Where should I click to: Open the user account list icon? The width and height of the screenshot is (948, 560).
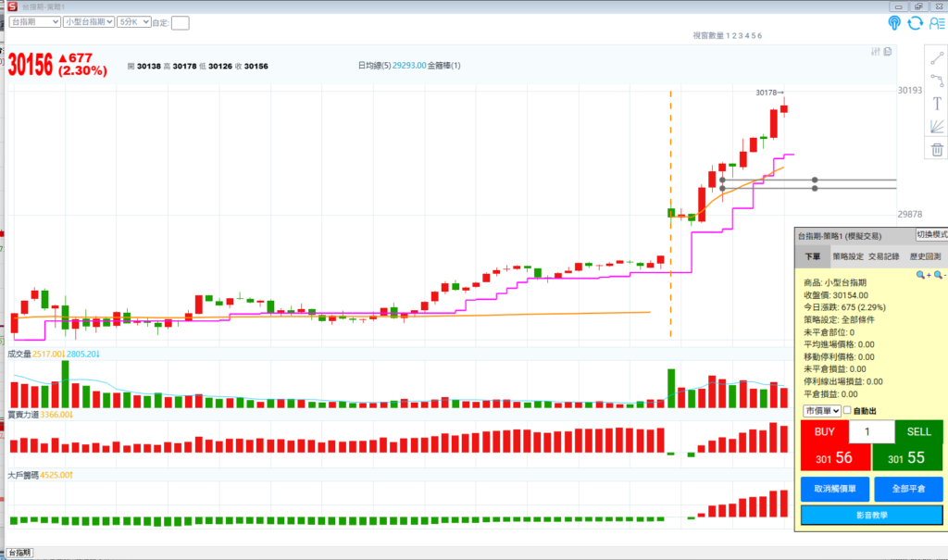click(937, 23)
